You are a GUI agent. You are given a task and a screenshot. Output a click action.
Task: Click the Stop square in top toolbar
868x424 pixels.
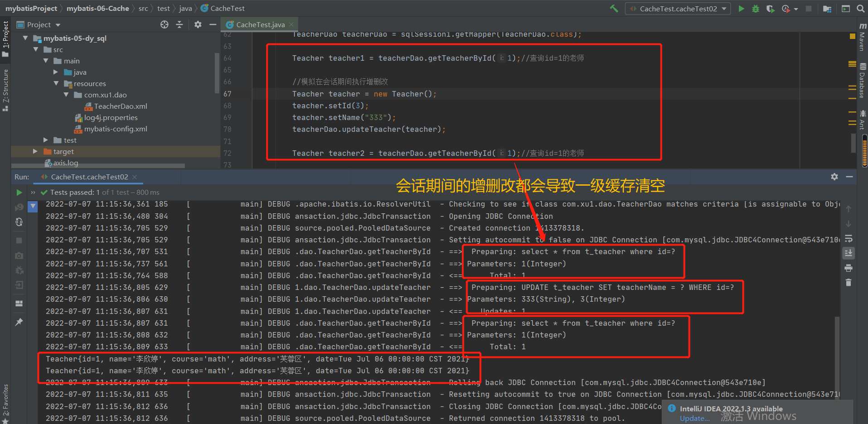(809, 9)
